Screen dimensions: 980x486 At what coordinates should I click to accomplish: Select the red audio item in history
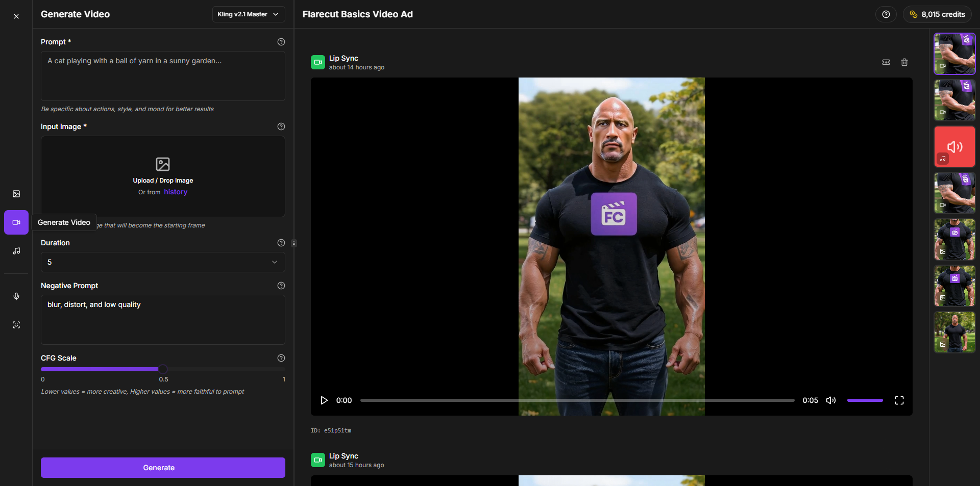pyautogui.click(x=954, y=147)
